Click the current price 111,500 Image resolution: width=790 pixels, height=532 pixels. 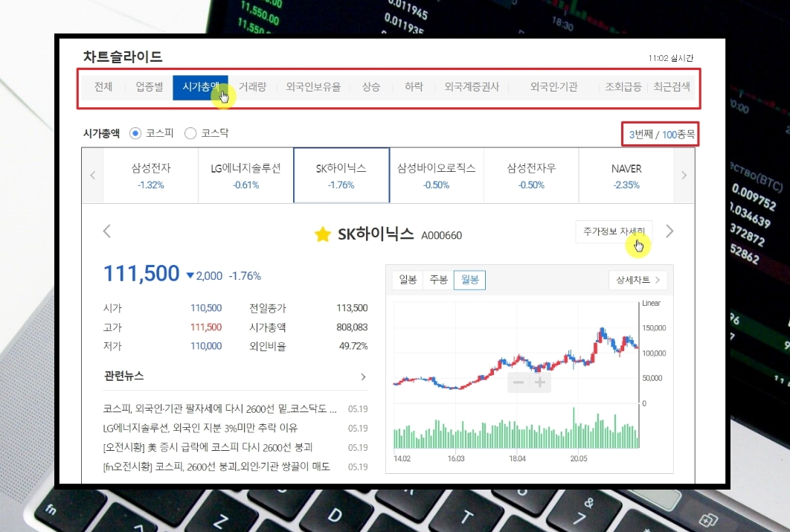[x=141, y=274]
